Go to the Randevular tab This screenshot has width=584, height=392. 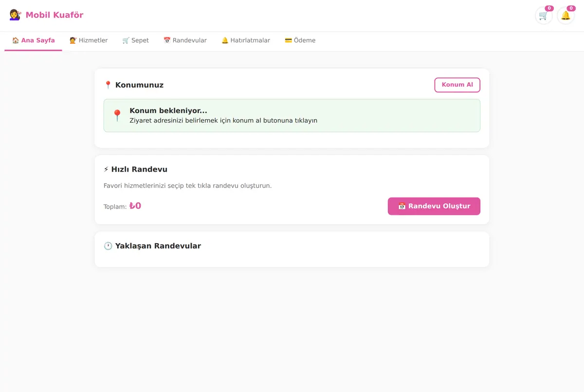pyautogui.click(x=185, y=40)
